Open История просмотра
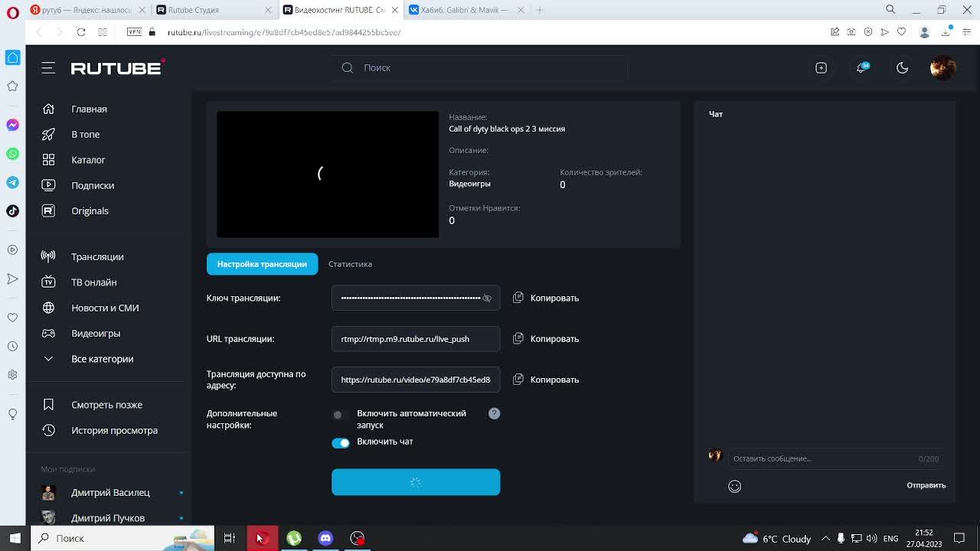Screen dimensions: 980x551 click(114, 430)
